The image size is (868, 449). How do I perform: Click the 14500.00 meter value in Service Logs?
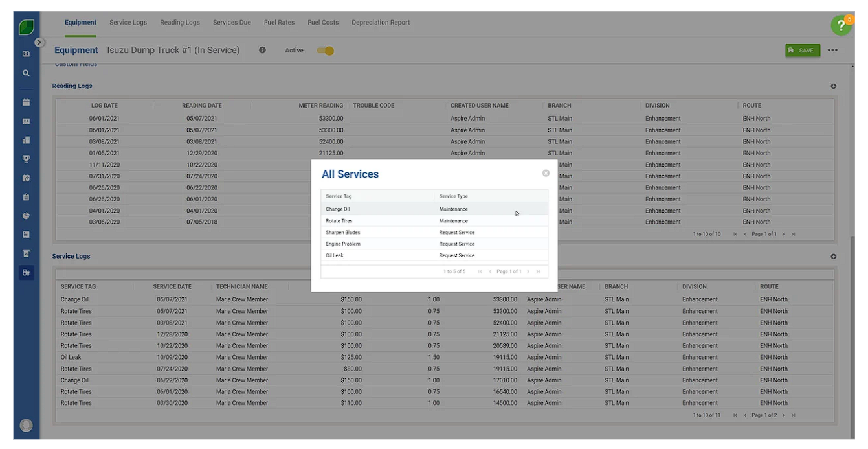point(505,404)
